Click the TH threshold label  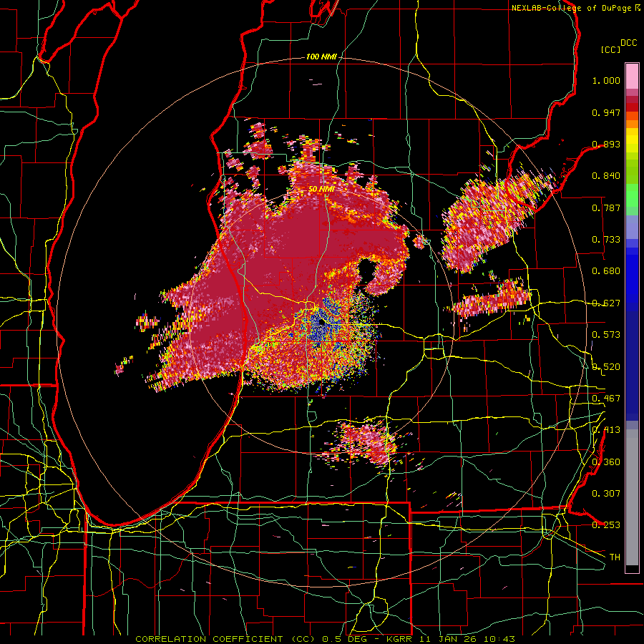[615, 557]
